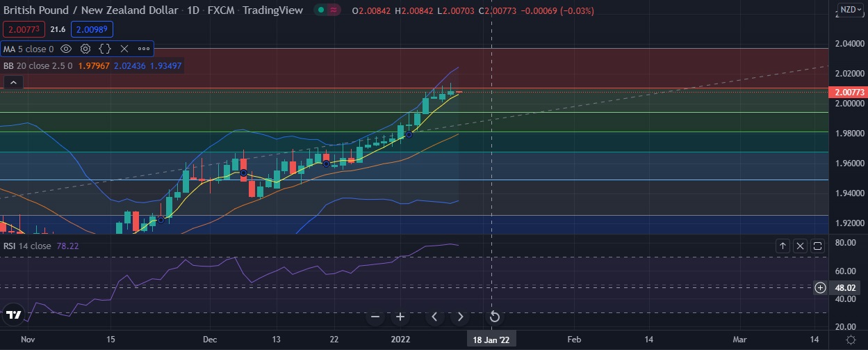
Task: Click the spread value 21.6
Action: tap(59, 29)
